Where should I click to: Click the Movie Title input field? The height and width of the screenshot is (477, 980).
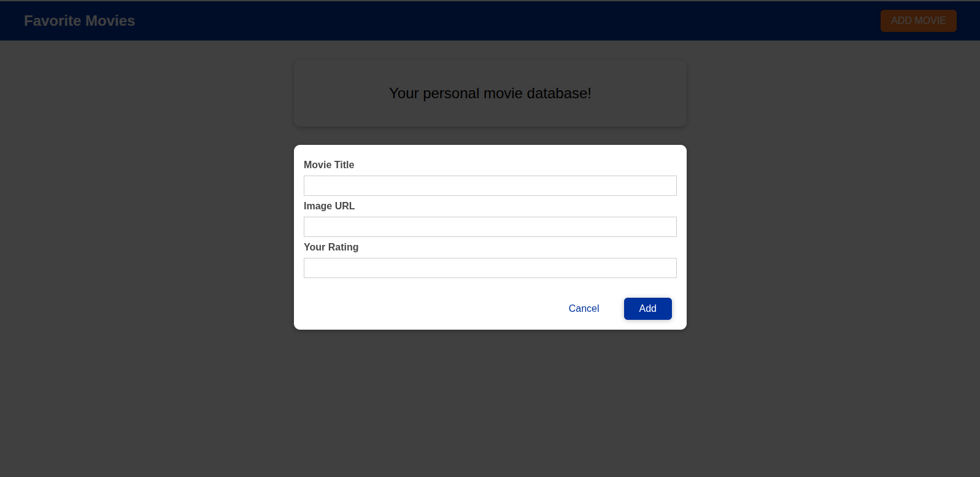(x=490, y=185)
